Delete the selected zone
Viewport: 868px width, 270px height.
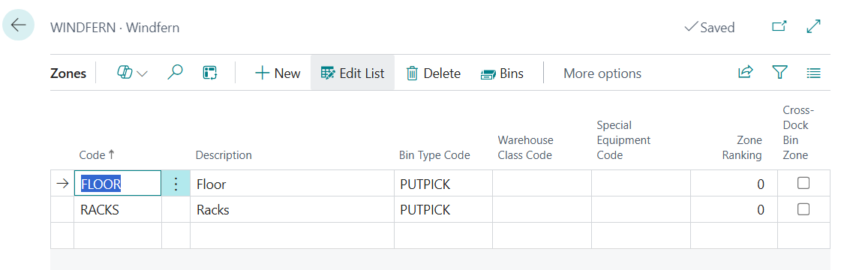[x=434, y=73]
